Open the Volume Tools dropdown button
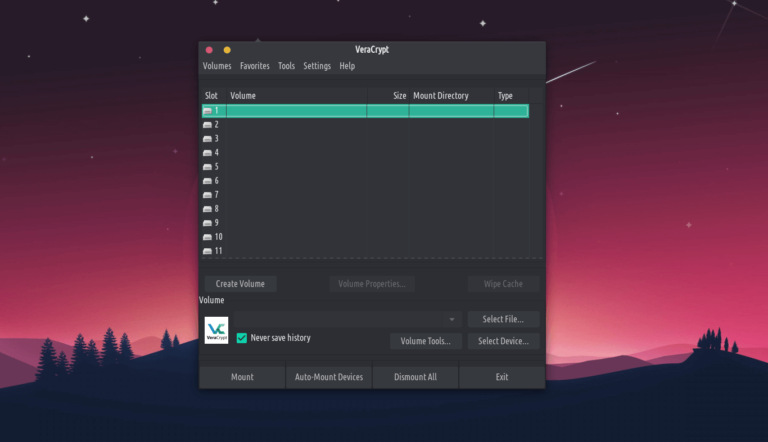This screenshot has height=442, width=768. [x=425, y=341]
